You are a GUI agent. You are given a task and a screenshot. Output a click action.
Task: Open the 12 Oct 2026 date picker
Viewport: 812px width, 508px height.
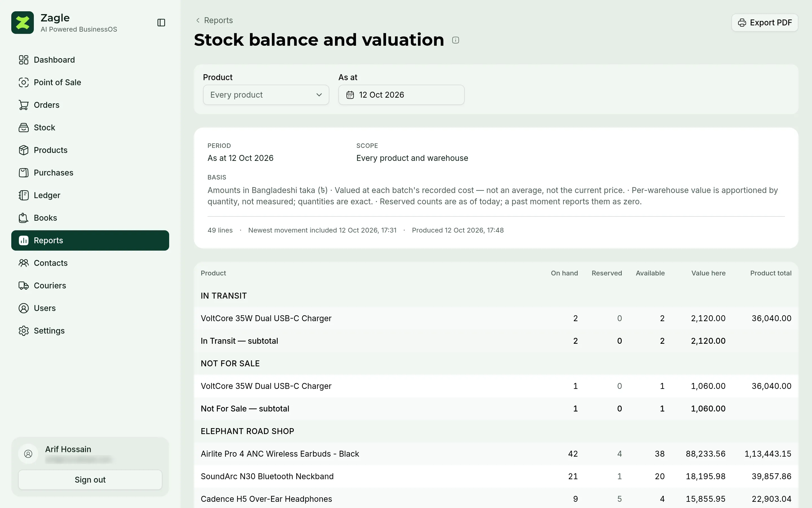pos(401,95)
